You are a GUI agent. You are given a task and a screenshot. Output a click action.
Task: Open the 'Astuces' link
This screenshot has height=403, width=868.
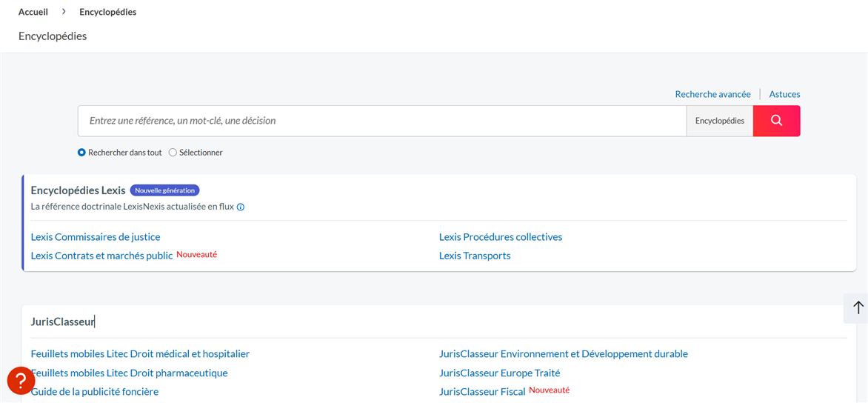click(784, 94)
